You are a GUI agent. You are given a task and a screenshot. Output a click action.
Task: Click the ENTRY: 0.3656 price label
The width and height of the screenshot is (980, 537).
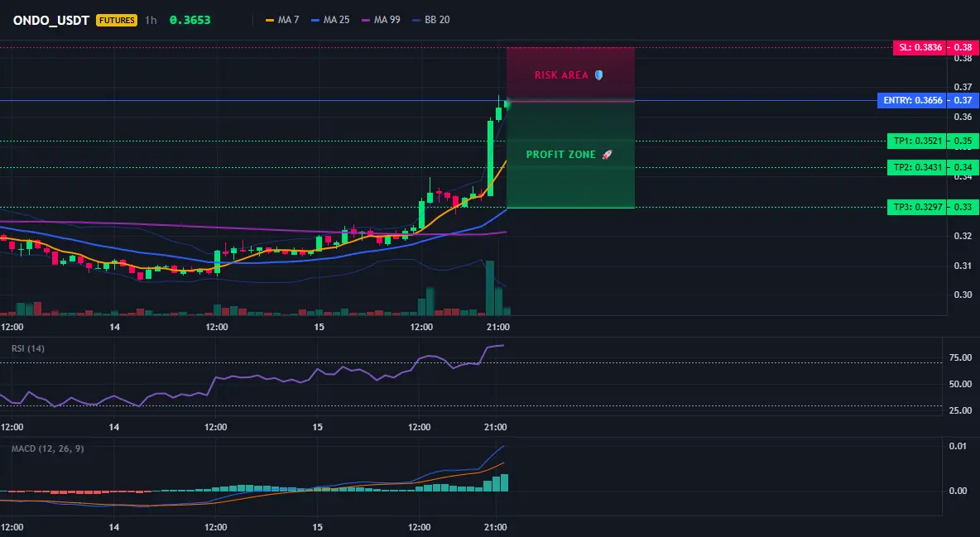click(912, 101)
